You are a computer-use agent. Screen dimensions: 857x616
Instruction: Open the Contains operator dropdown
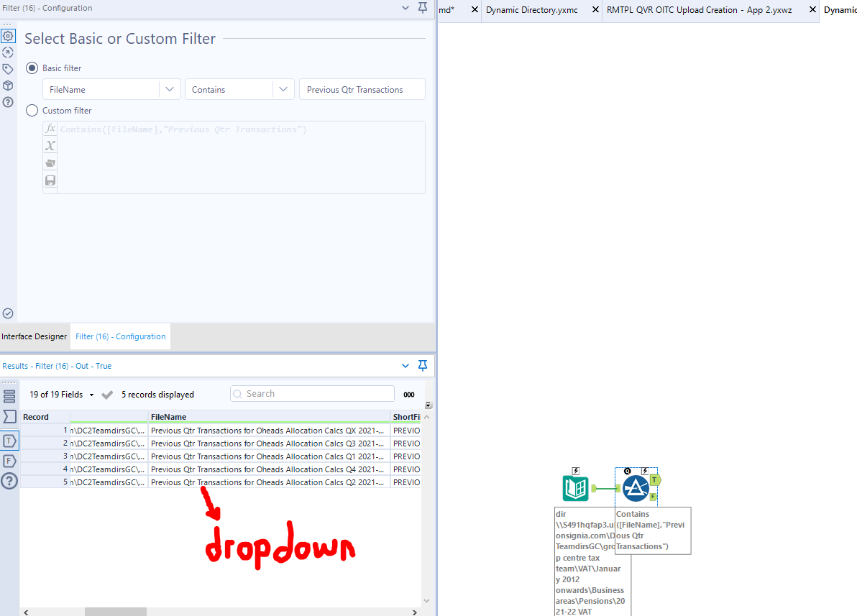(283, 89)
